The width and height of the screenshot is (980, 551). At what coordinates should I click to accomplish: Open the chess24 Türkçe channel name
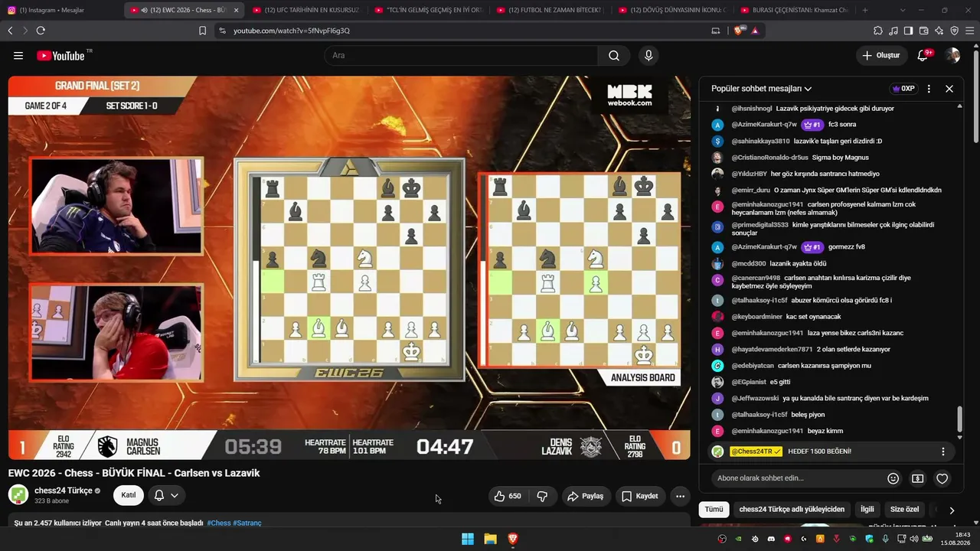64,491
